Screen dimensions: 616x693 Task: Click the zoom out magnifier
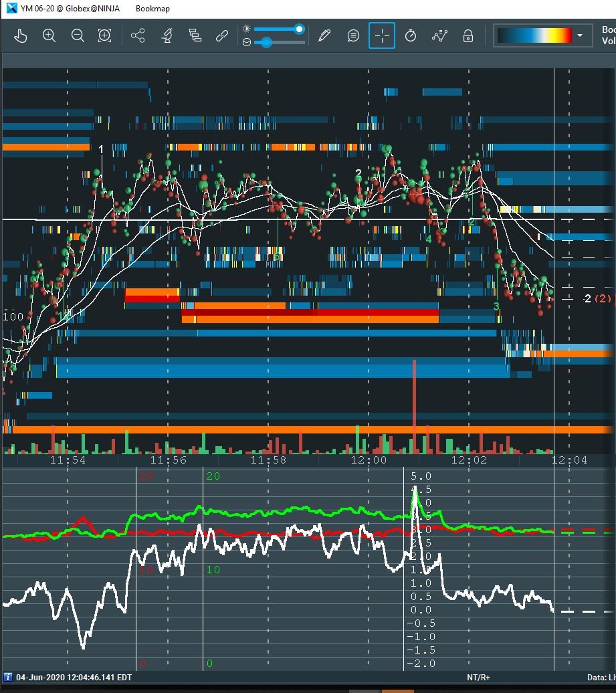78,36
